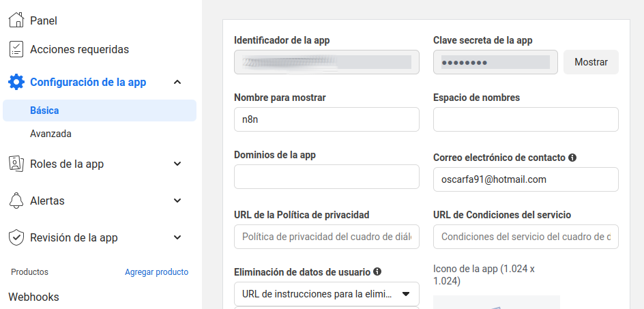
Task: Click the Clave secreta de la app label
Action: (482, 40)
